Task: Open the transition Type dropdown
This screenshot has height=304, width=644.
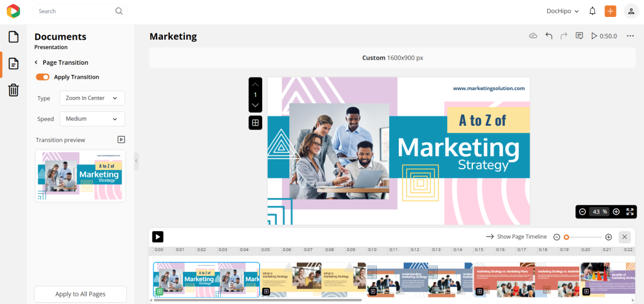Action: coord(92,98)
